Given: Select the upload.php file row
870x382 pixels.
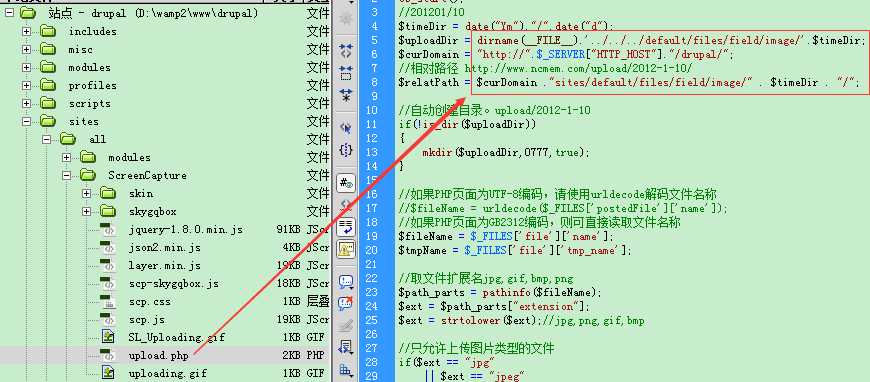Looking at the screenshot, I should point(165,355).
